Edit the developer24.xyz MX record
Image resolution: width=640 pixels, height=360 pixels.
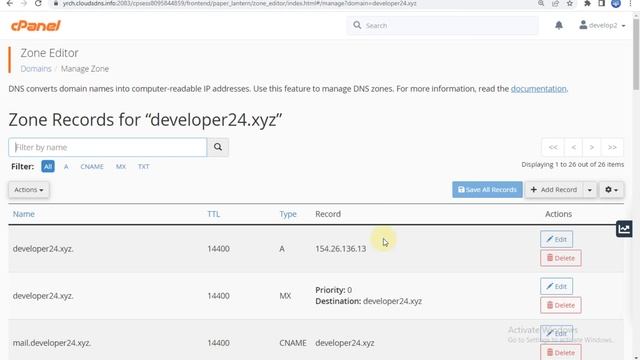click(x=556, y=287)
